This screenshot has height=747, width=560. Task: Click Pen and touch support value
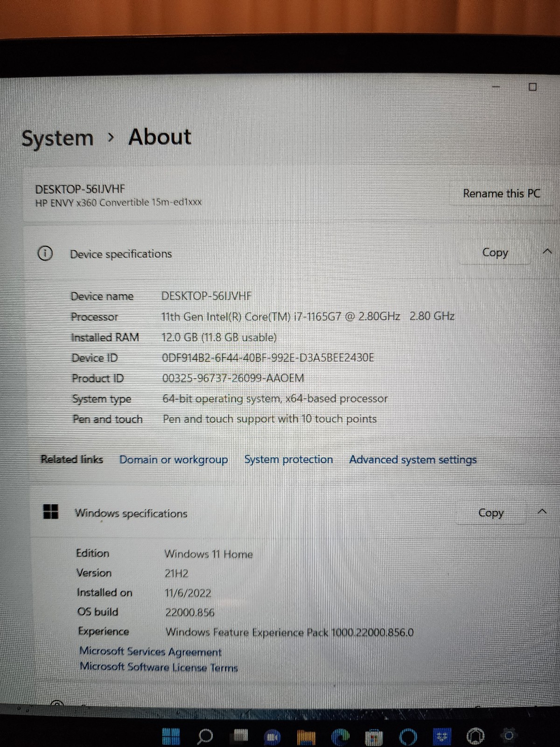click(x=270, y=419)
